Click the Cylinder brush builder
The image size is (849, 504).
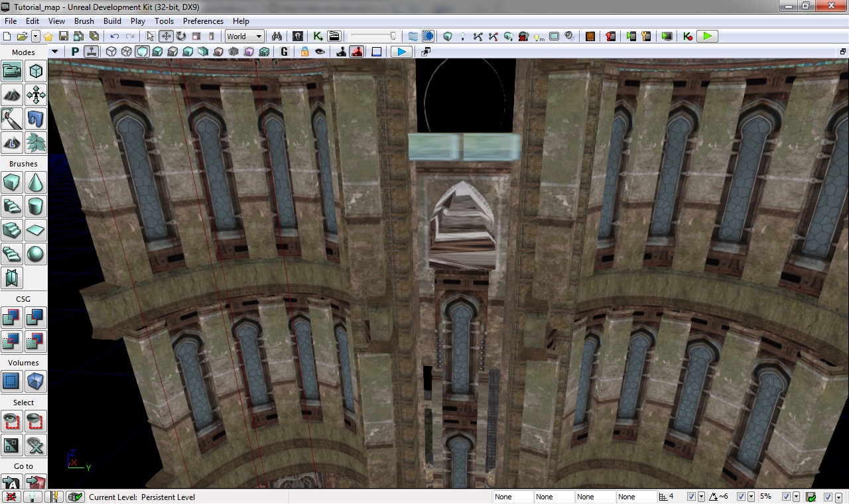pyautogui.click(x=36, y=206)
